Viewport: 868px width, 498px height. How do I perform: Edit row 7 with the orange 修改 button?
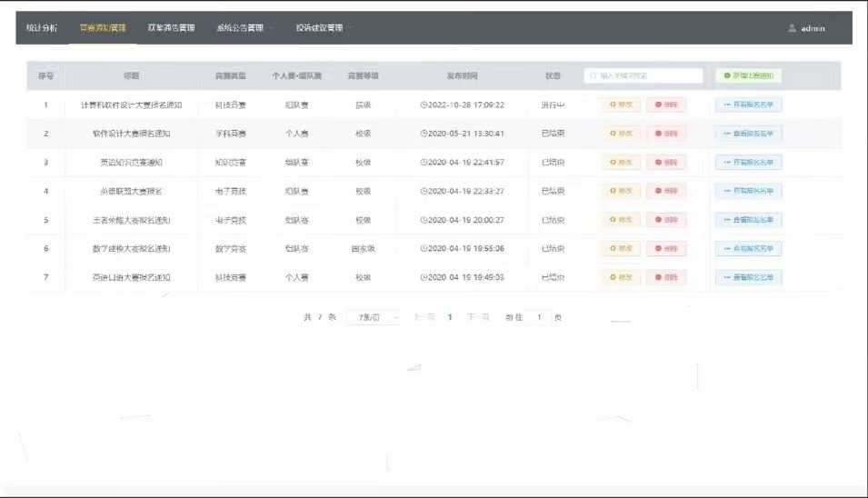[621, 277]
